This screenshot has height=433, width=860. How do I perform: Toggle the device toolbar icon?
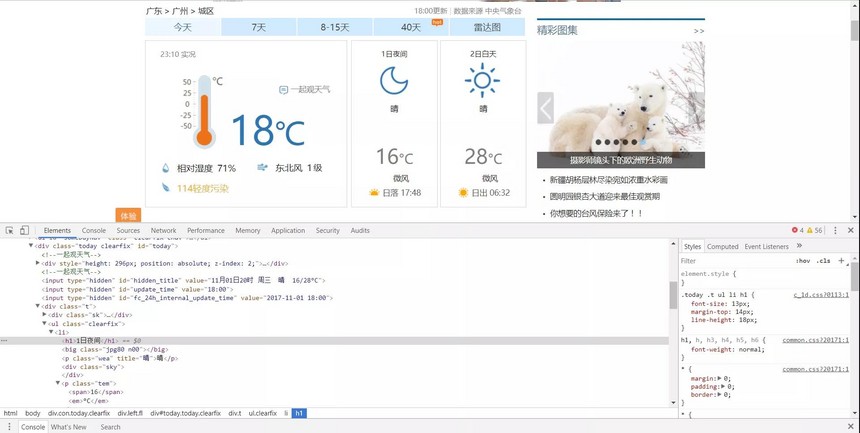click(x=24, y=230)
